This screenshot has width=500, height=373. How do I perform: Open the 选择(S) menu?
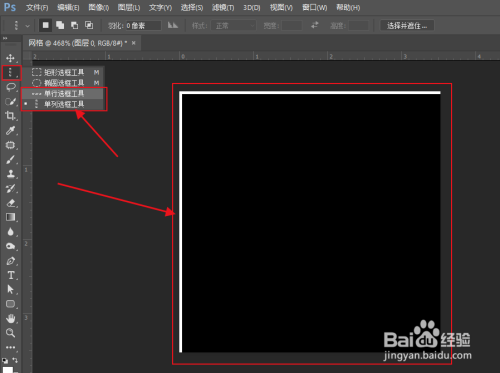coord(192,8)
